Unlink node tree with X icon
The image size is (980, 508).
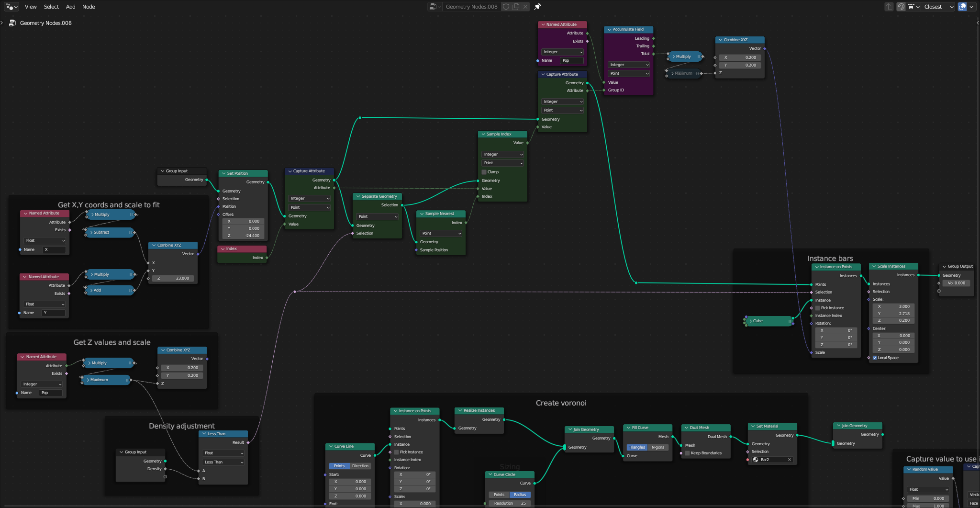click(x=525, y=7)
